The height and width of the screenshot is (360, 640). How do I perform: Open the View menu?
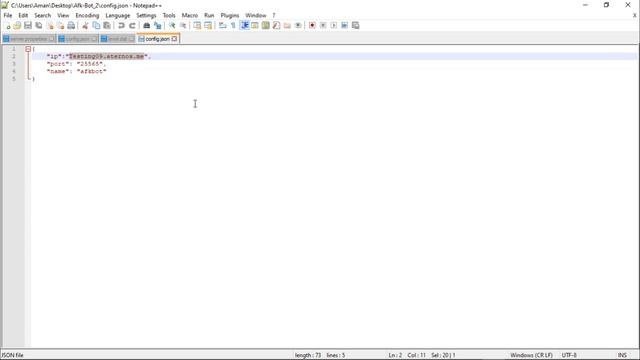63,16
